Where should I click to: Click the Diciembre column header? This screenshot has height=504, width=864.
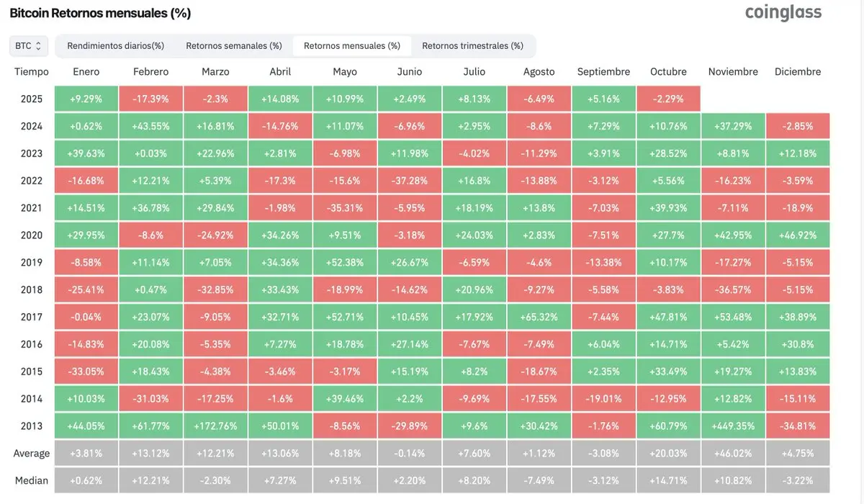[x=798, y=71]
